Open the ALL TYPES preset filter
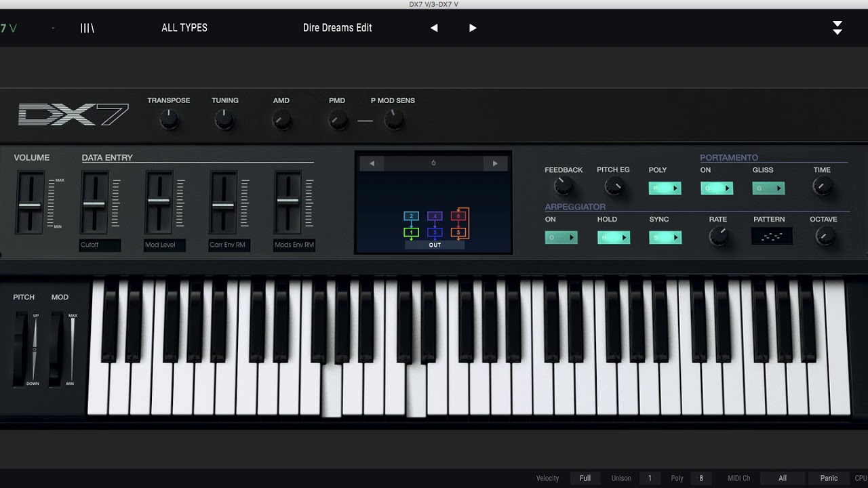 tap(184, 28)
